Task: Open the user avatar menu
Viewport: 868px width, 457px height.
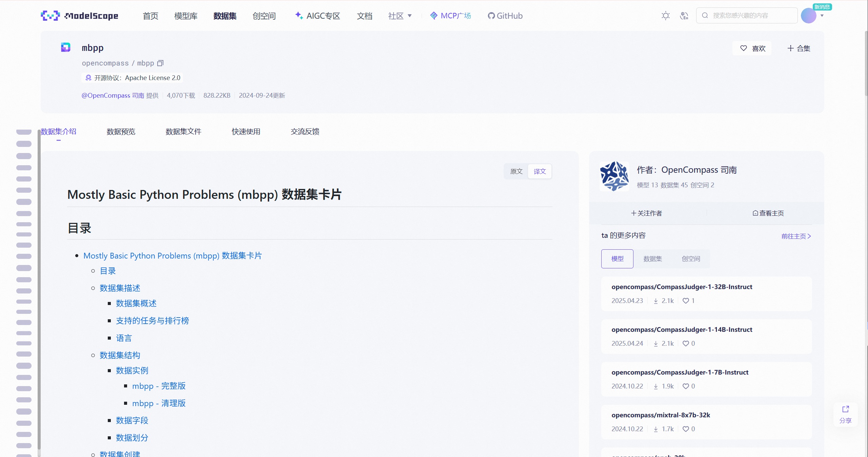Action: (x=808, y=16)
